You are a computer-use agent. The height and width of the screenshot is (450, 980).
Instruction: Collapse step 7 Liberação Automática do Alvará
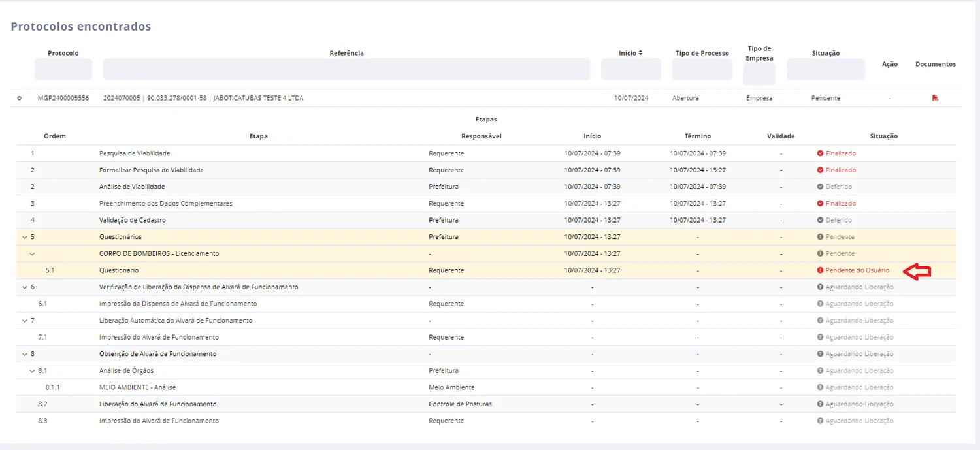pos(25,321)
